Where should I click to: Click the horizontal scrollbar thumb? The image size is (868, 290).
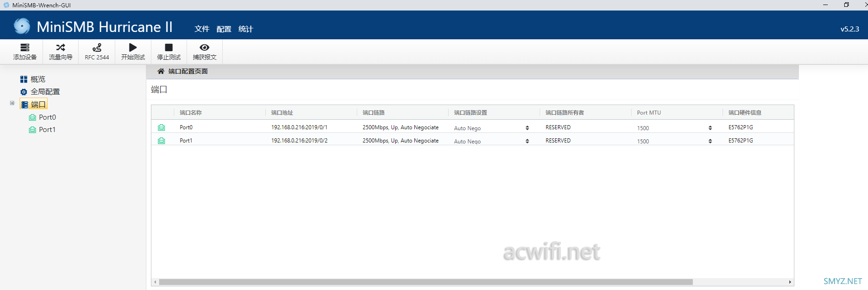click(x=426, y=282)
